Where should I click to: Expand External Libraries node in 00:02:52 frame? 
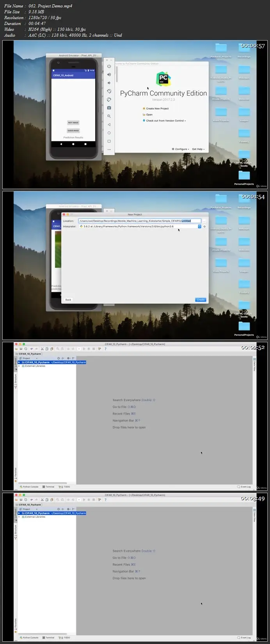point(19,366)
